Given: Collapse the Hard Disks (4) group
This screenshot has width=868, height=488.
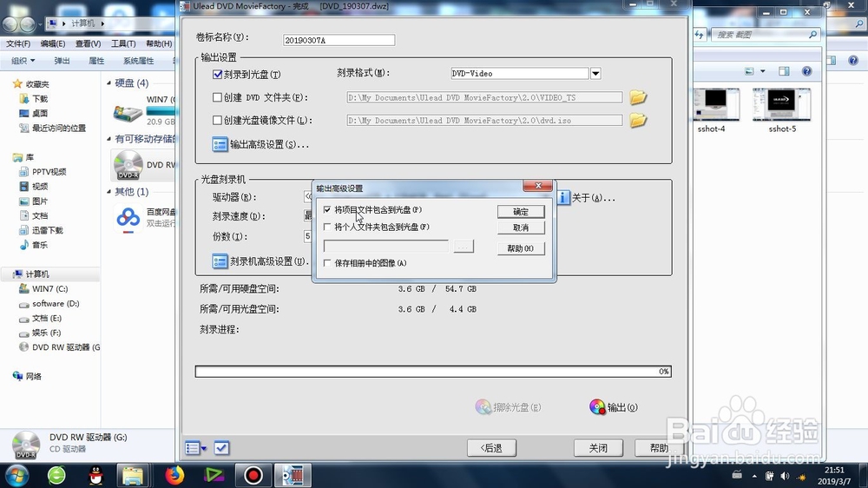Looking at the screenshot, I should 109,83.
